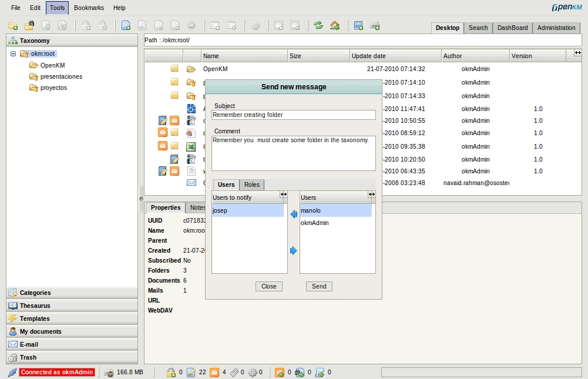Image resolution: width=588 pixels, height=379 pixels.
Task: Click the Remove subscription envelope toolbar icon
Action: coord(295,25)
